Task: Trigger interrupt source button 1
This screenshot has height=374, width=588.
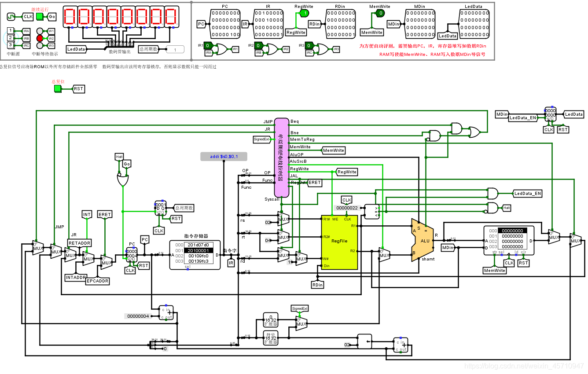Action: (x=11, y=30)
